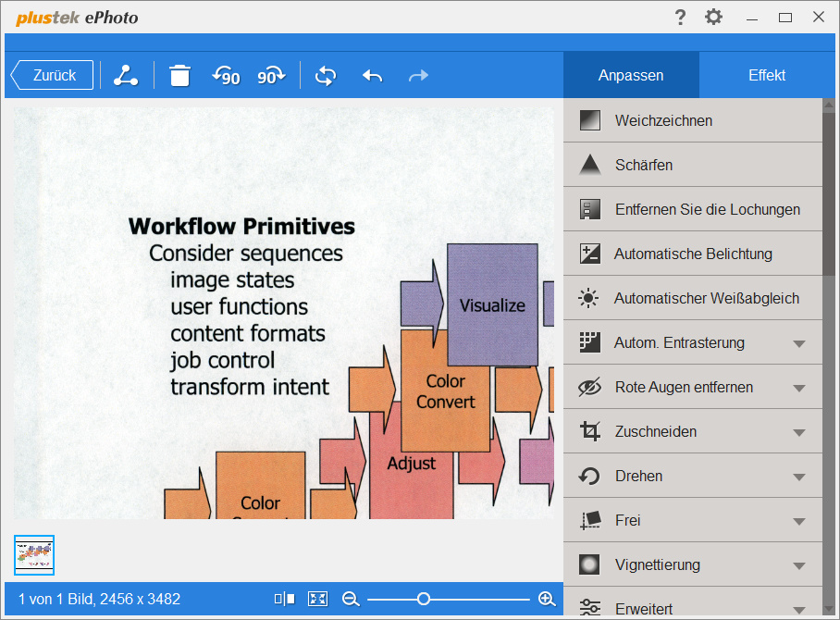The image size is (840, 620).
Task: Undo last change with left arrow
Action: pos(372,76)
